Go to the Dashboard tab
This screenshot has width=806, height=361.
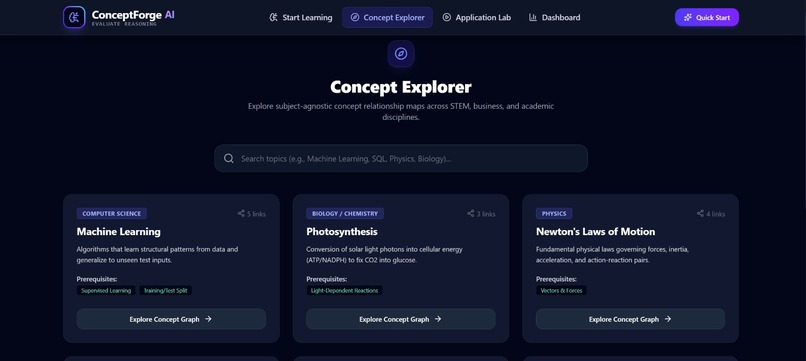(554, 17)
